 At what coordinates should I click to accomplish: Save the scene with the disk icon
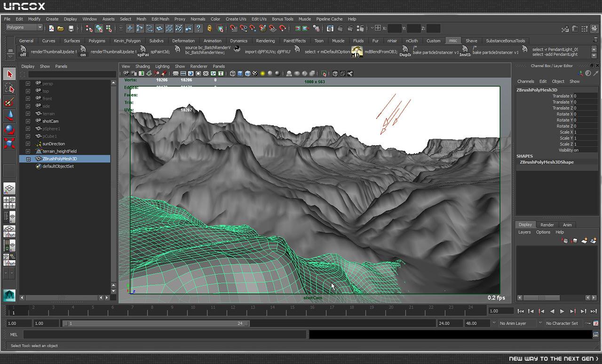click(x=71, y=28)
